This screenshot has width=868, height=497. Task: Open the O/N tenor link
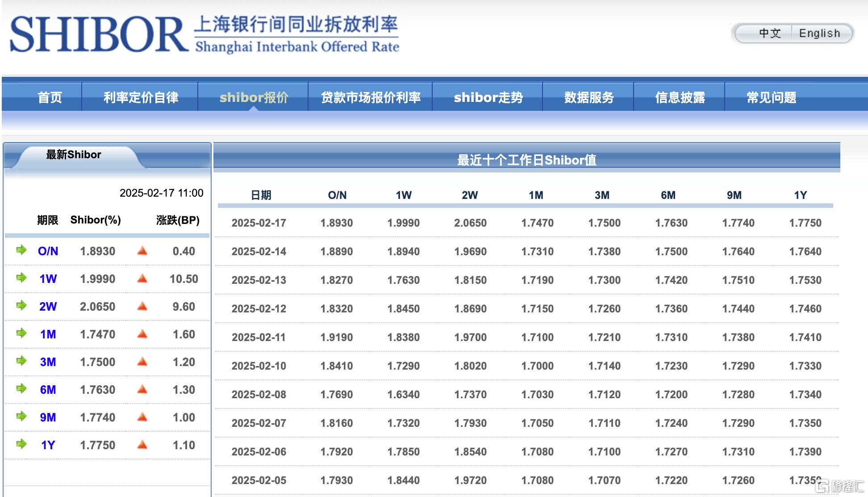pyautogui.click(x=48, y=251)
